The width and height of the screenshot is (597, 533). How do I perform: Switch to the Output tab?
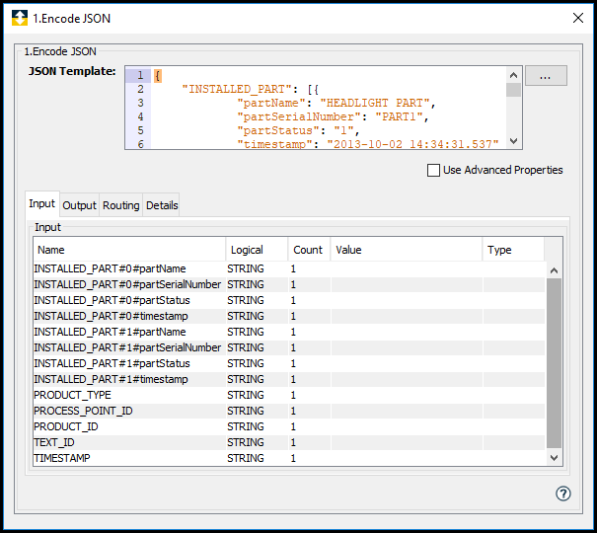click(79, 205)
